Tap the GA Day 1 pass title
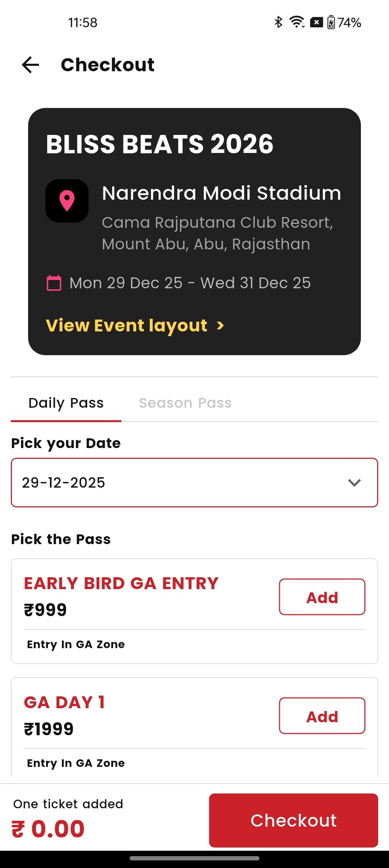This screenshot has height=868, width=389. click(64, 702)
